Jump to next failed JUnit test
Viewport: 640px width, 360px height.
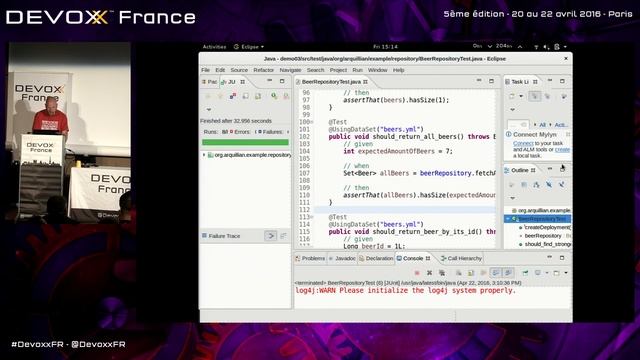pyautogui.click(x=207, y=96)
